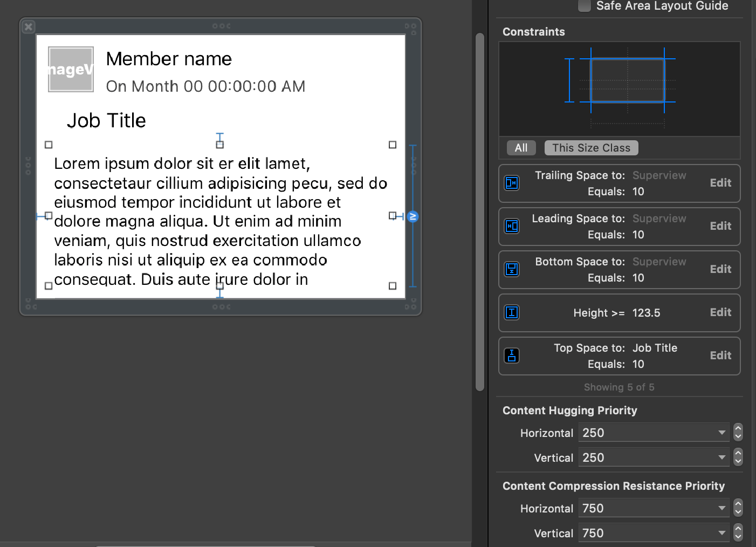Select the Height constraint icon
This screenshot has height=547, width=756.
pos(511,312)
